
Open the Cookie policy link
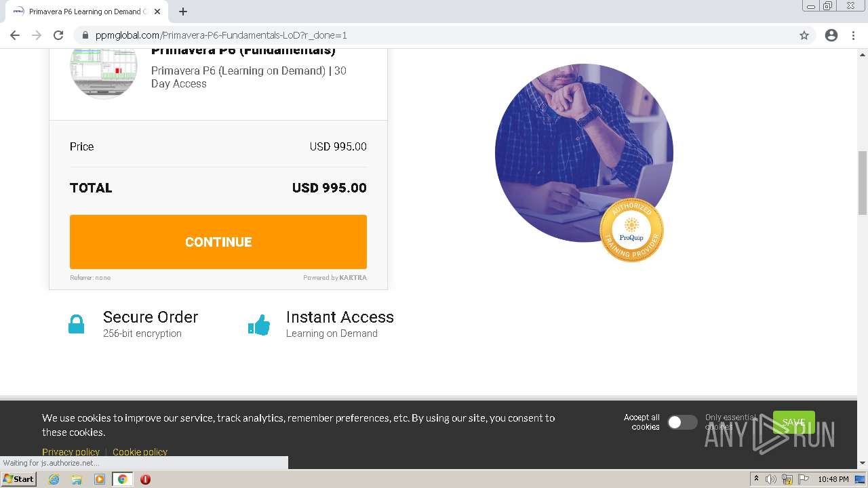pos(140,451)
